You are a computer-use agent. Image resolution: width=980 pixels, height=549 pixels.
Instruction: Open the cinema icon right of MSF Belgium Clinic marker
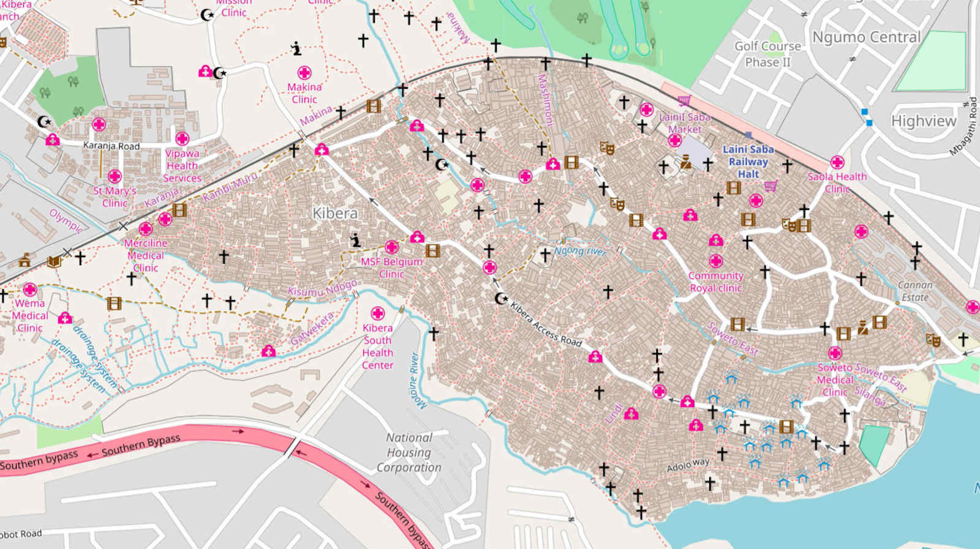[x=432, y=250]
